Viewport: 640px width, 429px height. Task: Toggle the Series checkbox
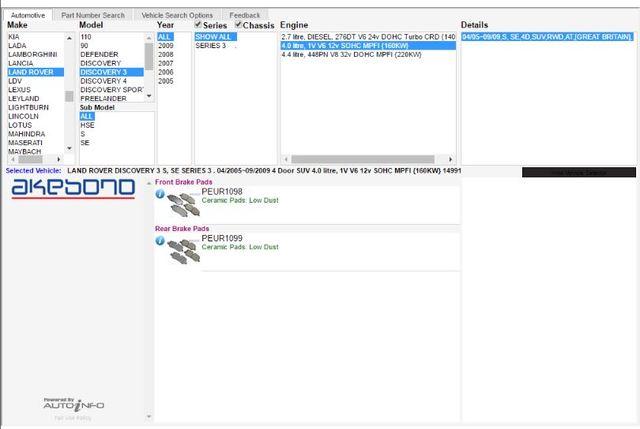pyautogui.click(x=198, y=25)
